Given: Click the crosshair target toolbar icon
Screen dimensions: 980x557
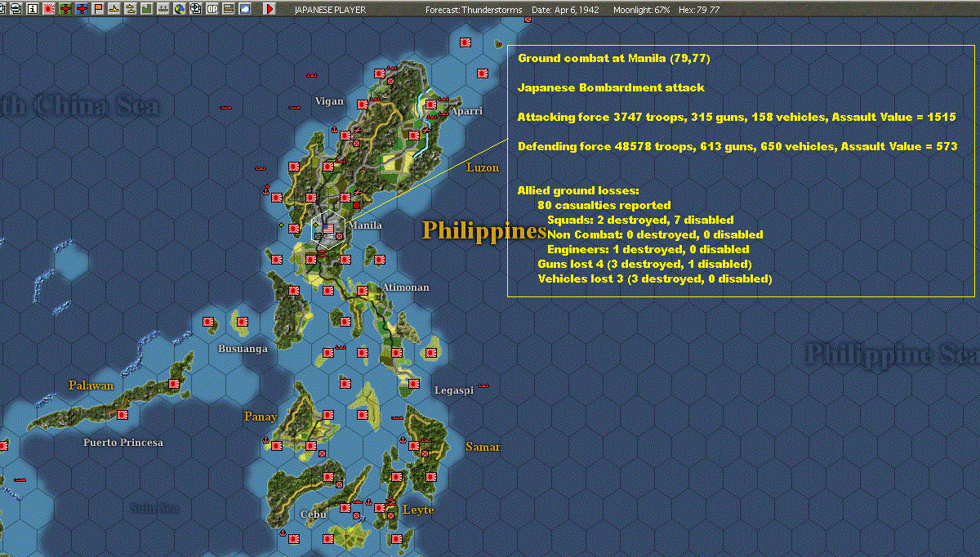Looking at the screenshot, I should click(x=196, y=9).
